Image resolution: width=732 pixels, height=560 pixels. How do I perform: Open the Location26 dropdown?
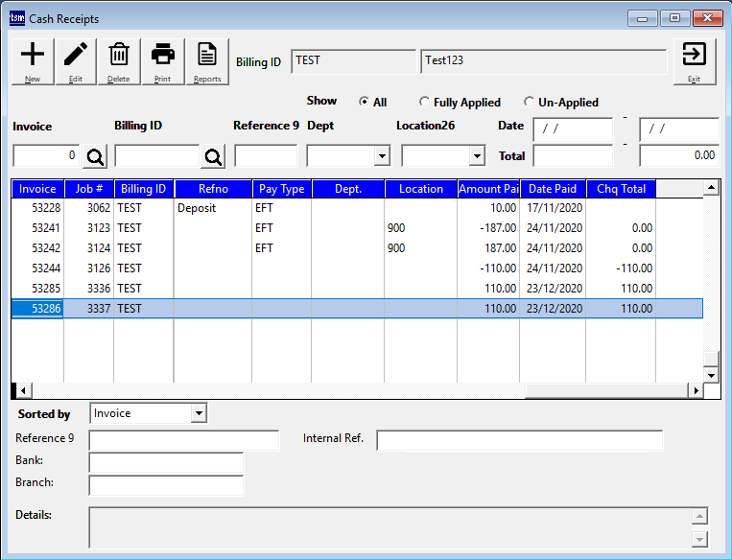pyautogui.click(x=476, y=156)
